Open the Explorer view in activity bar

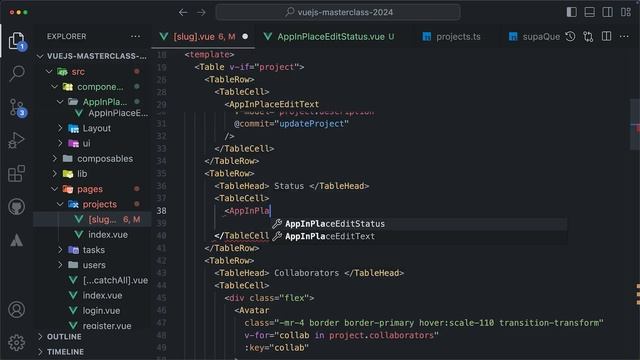(16, 41)
